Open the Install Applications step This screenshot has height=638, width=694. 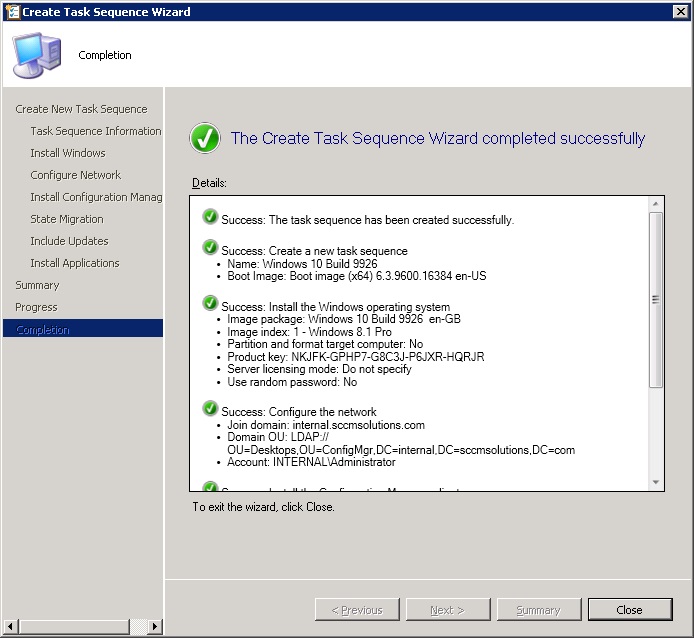74,263
